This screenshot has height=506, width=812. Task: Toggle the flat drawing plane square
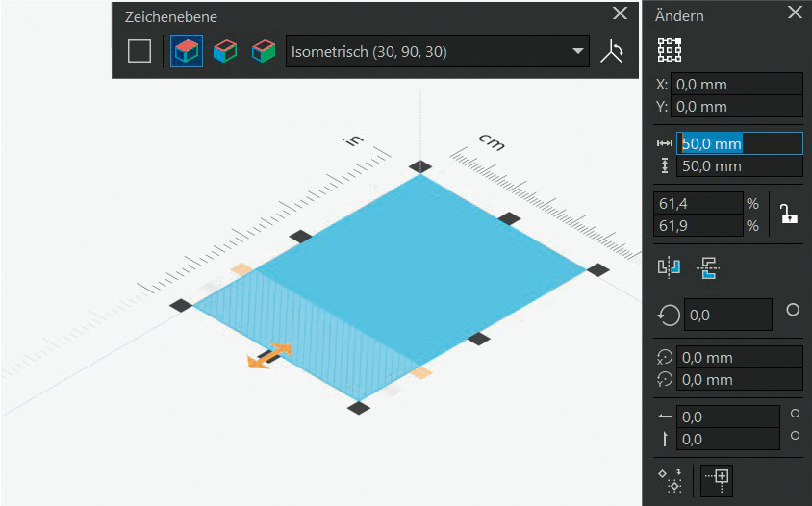140,51
